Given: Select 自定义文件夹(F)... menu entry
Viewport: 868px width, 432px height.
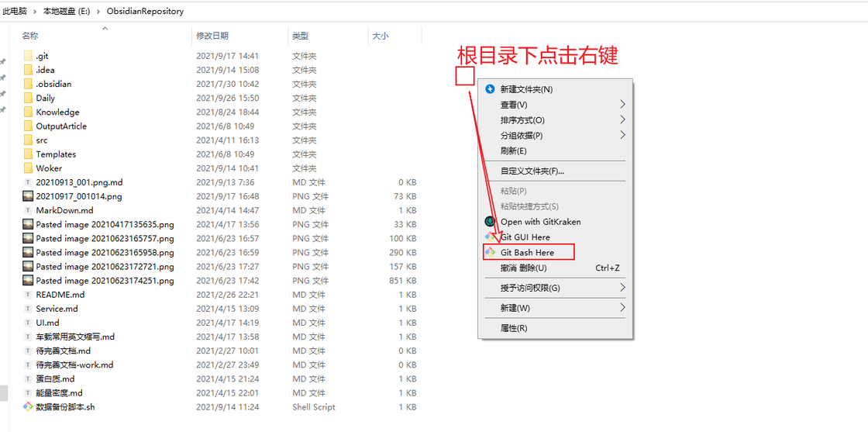Looking at the screenshot, I should coord(532,171).
